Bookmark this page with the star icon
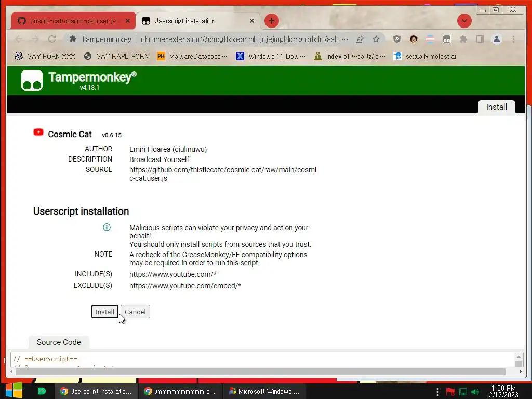532x399 pixels. pos(376,39)
